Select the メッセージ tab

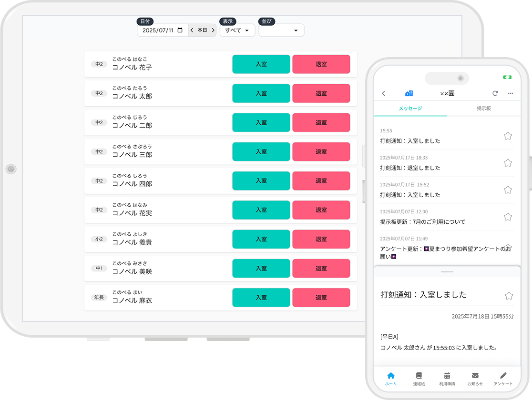coord(410,109)
